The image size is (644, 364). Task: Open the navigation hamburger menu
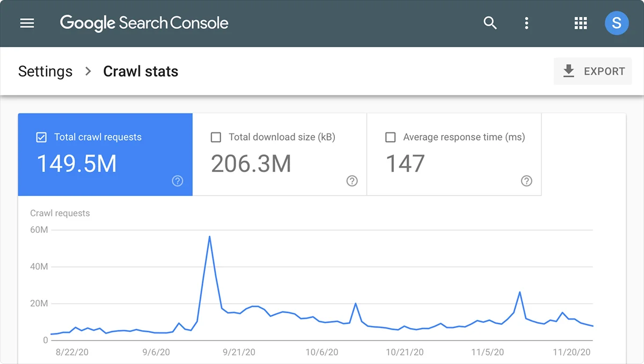click(x=27, y=23)
